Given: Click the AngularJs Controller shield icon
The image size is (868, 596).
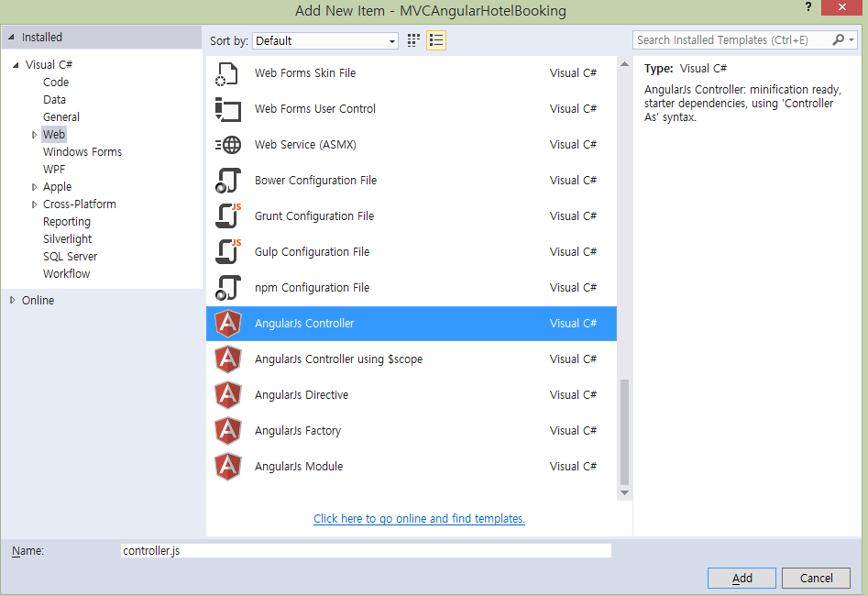Looking at the screenshot, I should 227,324.
